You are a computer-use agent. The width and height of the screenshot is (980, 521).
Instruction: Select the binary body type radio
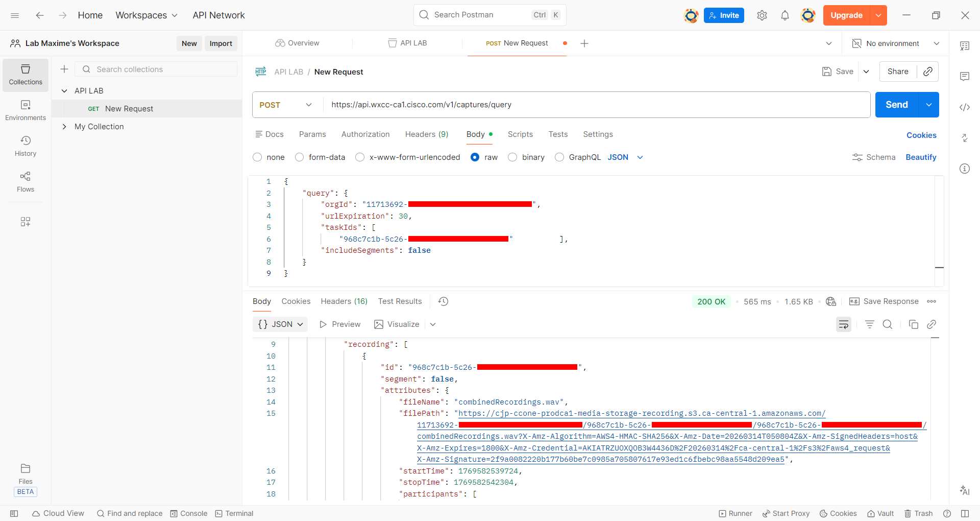(x=513, y=157)
